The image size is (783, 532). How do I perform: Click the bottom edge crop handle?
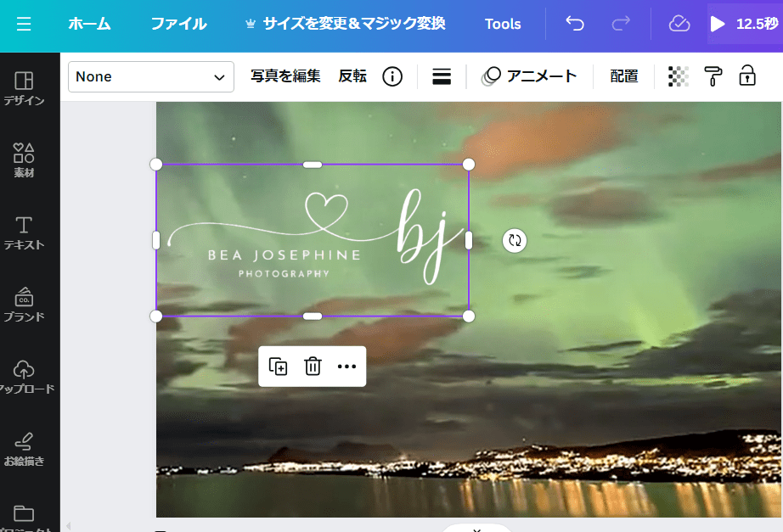(x=313, y=316)
